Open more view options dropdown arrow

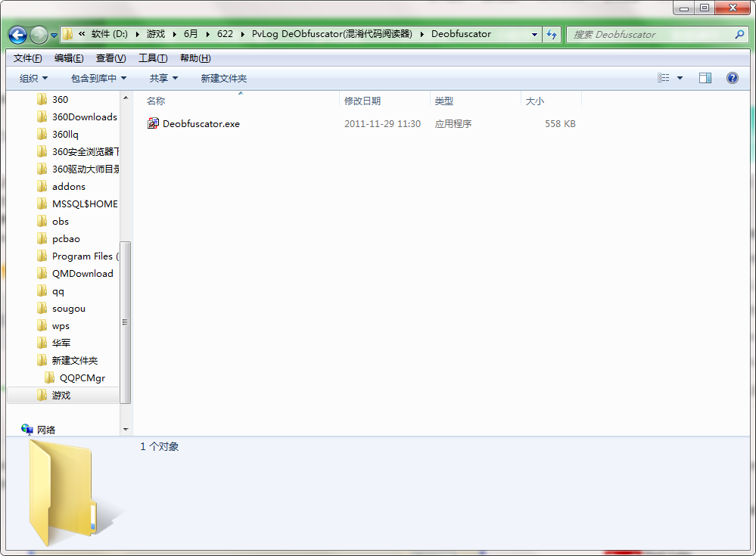click(x=680, y=78)
